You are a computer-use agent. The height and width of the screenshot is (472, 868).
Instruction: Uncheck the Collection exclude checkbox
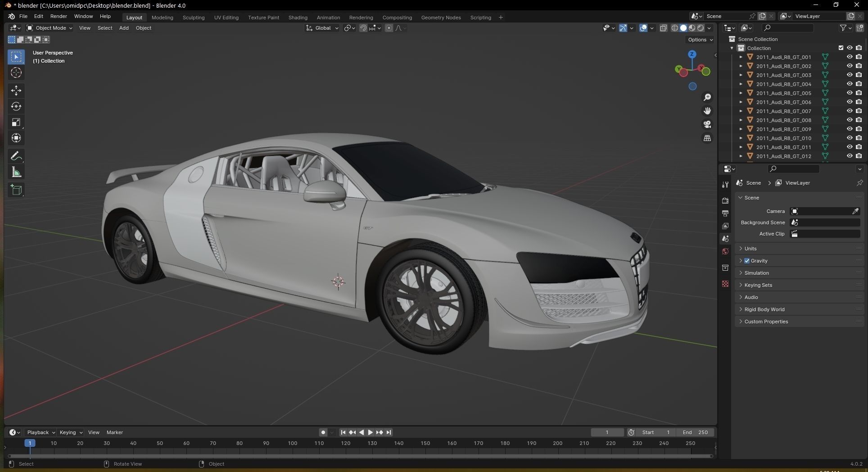click(841, 48)
